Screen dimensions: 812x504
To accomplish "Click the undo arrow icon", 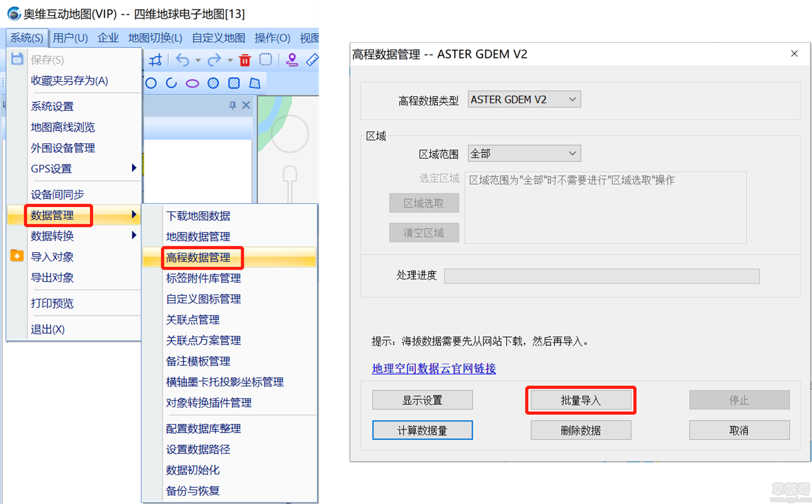I will pos(183,60).
